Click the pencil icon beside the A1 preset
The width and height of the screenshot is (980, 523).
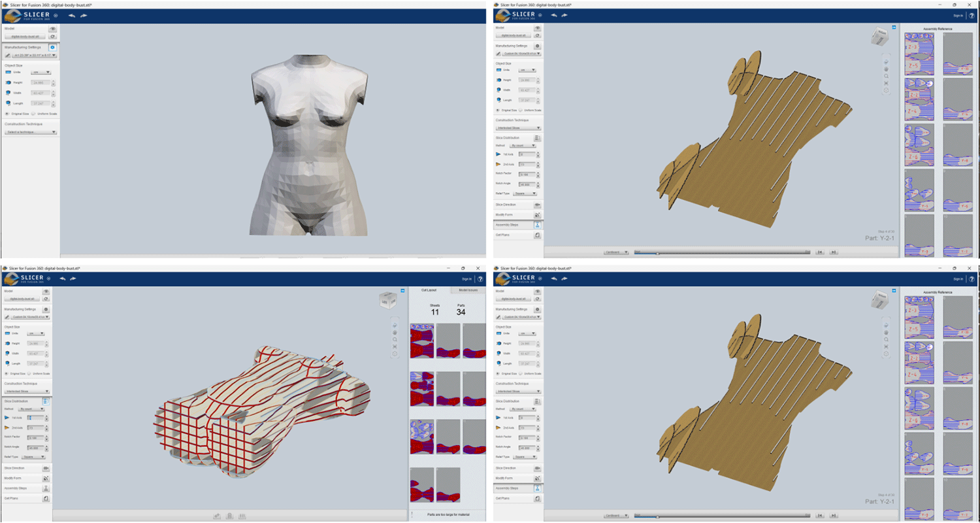click(7, 56)
